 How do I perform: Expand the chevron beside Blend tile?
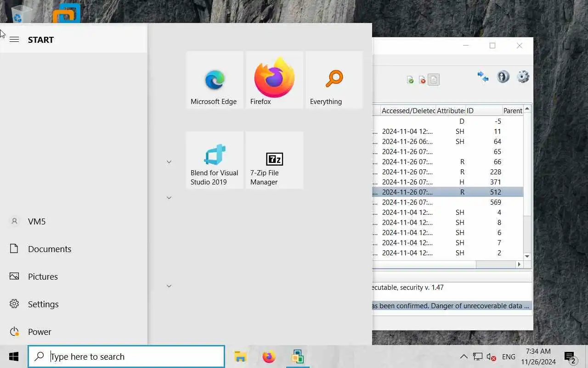169,162
